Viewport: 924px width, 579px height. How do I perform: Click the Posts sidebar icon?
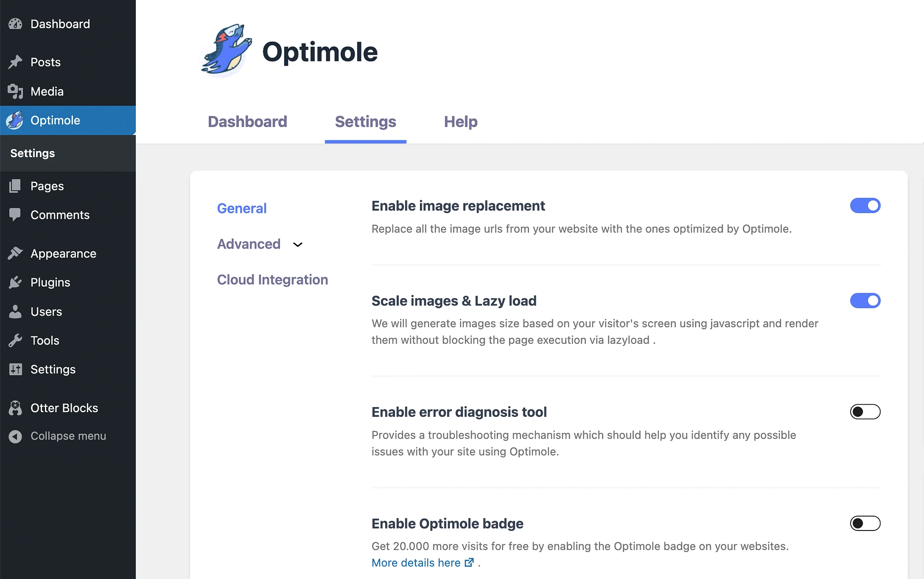(x=17, y=62)
